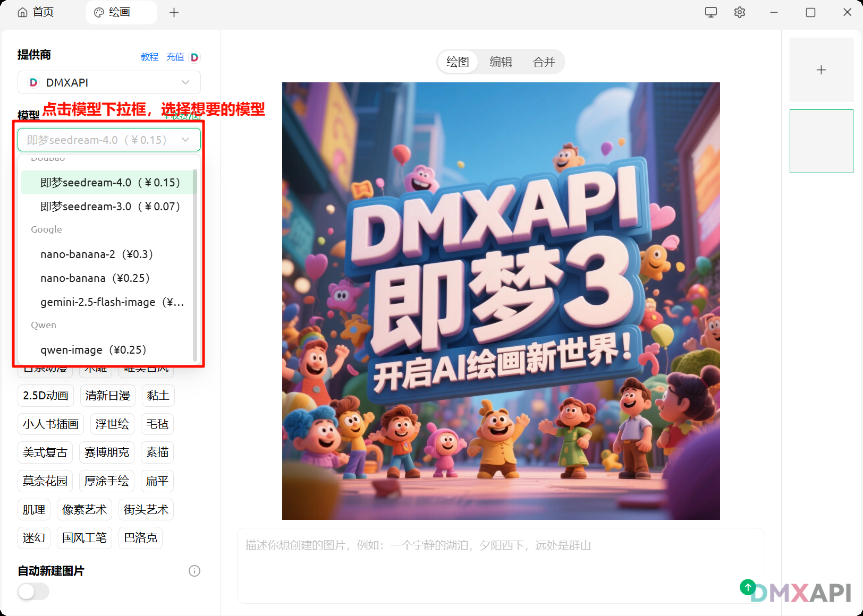This screenshot has height=616, width=863.
Task: Open the 充值 recharge link
Action: pos(175,57)
